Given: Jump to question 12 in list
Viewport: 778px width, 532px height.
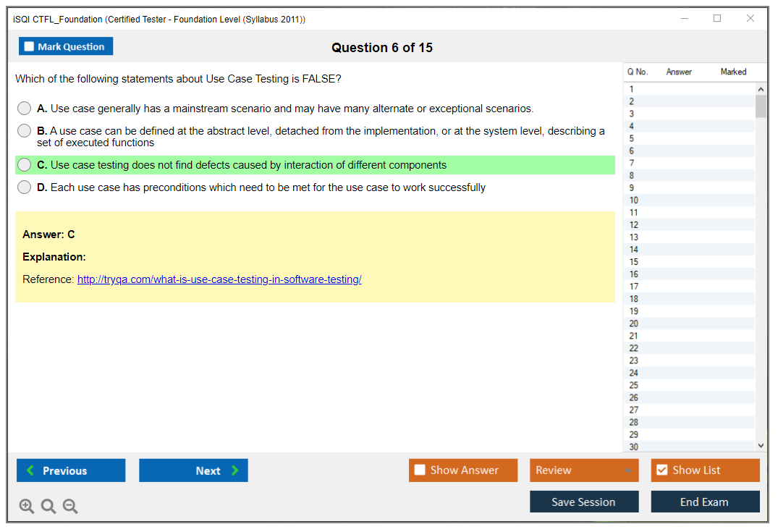Looking at the screenshot, I should click(634, 225).
